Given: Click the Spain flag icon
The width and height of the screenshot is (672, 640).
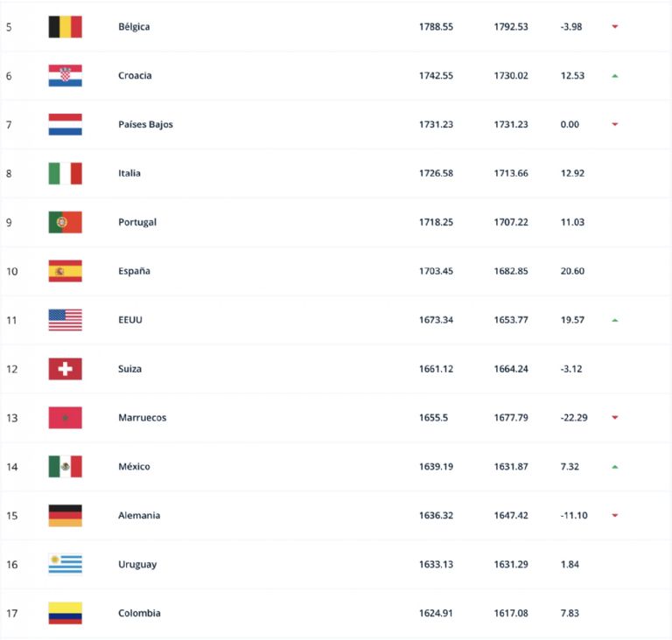Looking at the screenshot, I should pyautogui.click(x=65, y=271).
